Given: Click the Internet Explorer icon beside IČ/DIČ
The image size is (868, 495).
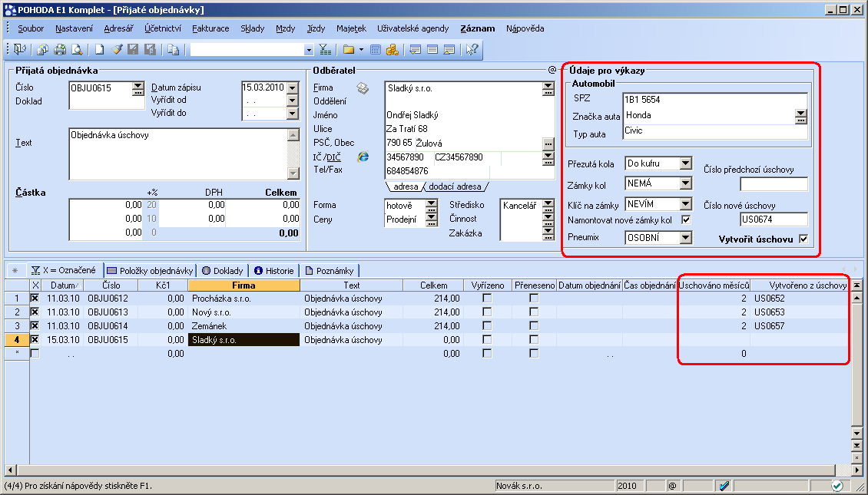Looking at the screenshot, I should pos(363,157).
